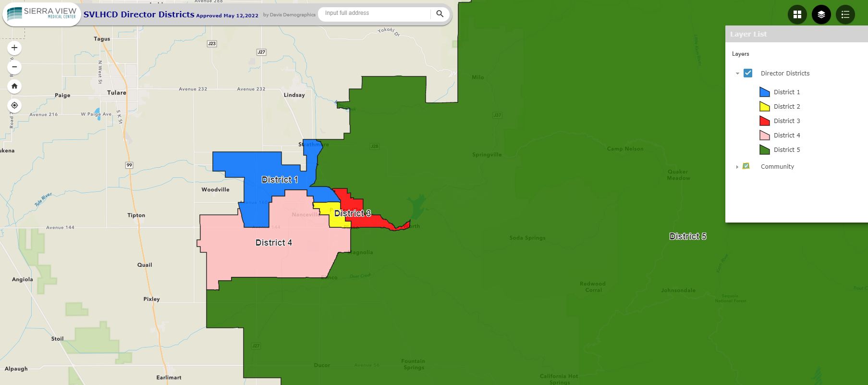
Task: Expand the Community layer group
Action: (x=737, y=167)
